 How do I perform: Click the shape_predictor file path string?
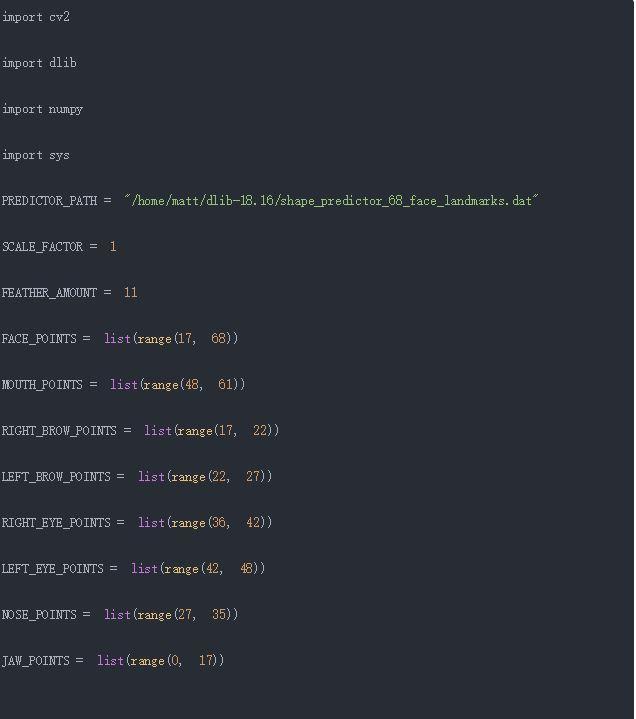coord(331,201)
